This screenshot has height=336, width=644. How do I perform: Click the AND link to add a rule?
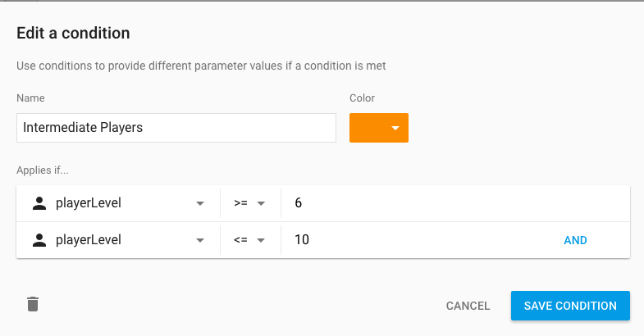[x=575, y=240]
